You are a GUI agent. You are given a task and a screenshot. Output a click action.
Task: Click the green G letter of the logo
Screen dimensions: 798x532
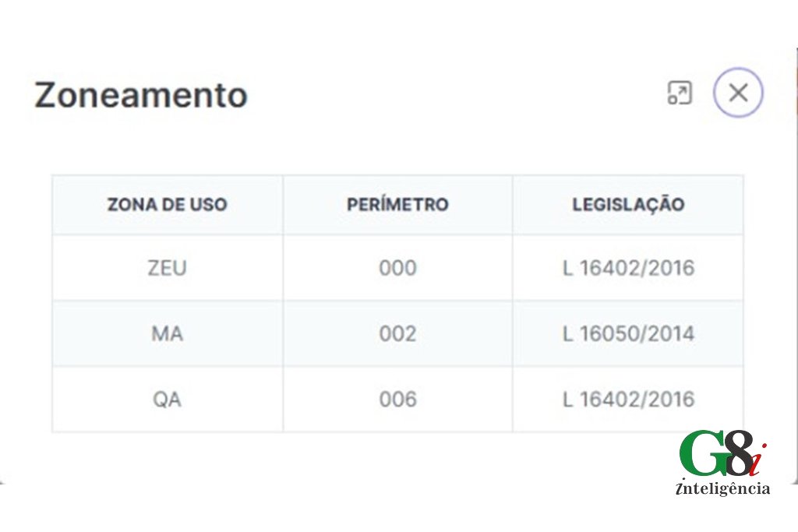(x=702, y=452)
